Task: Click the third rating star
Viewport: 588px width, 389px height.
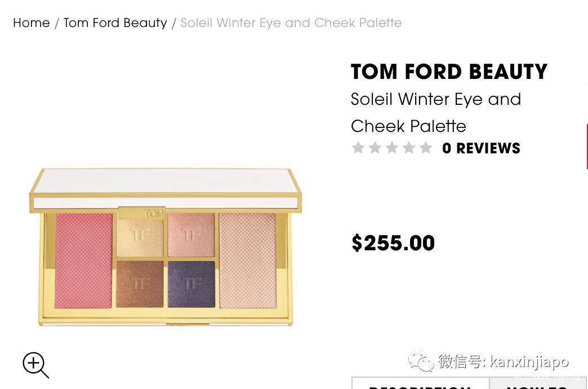Action: (x=392, y=148)
